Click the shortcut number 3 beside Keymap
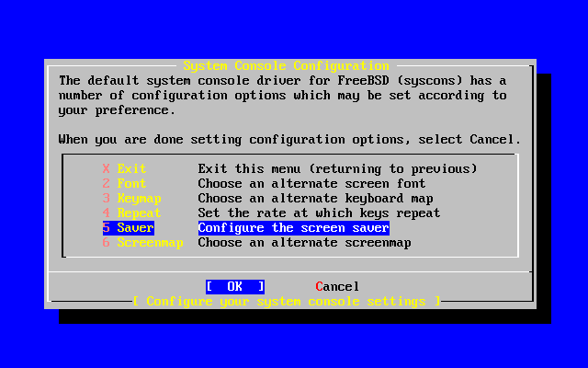The height and width of the screenshot is (368, 588). [x=107, y=199]
